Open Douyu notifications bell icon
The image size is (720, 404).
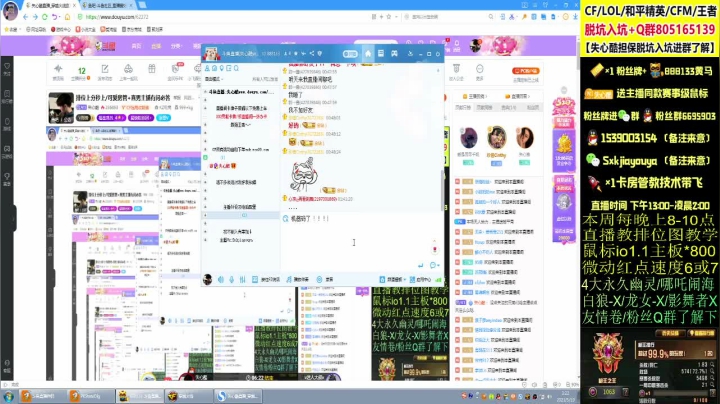coord(456,45)
